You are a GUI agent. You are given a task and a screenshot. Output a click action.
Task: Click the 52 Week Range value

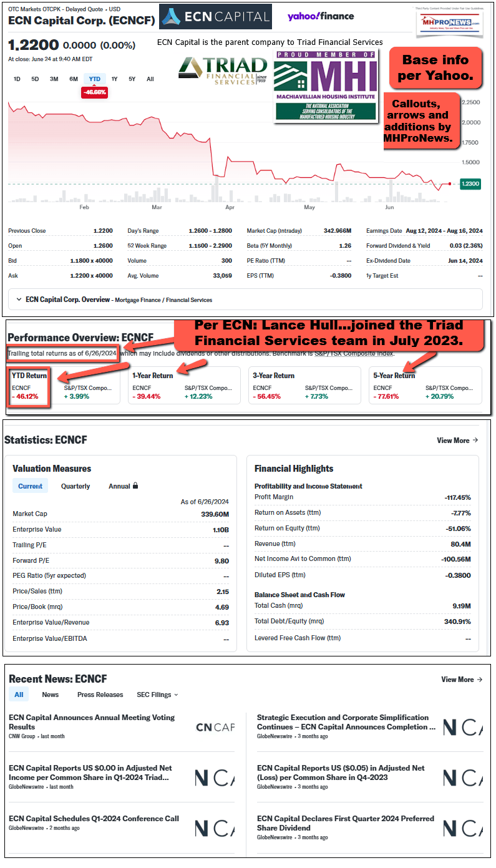pos(210,246)
